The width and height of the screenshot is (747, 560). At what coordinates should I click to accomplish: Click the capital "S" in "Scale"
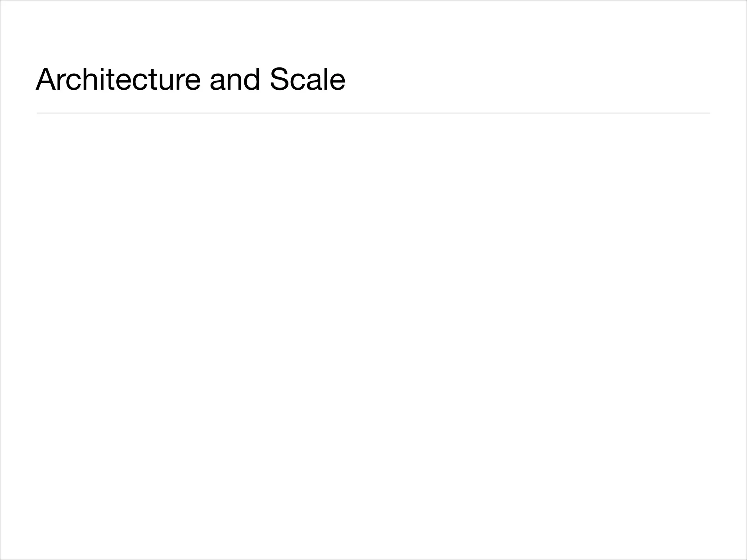point(280,79)
